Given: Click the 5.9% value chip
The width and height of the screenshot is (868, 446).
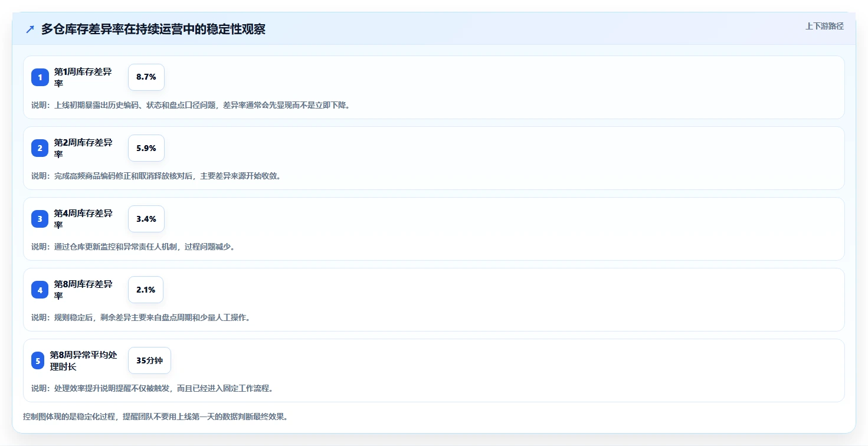Looking at the screenshot, I should click(146, 148).
